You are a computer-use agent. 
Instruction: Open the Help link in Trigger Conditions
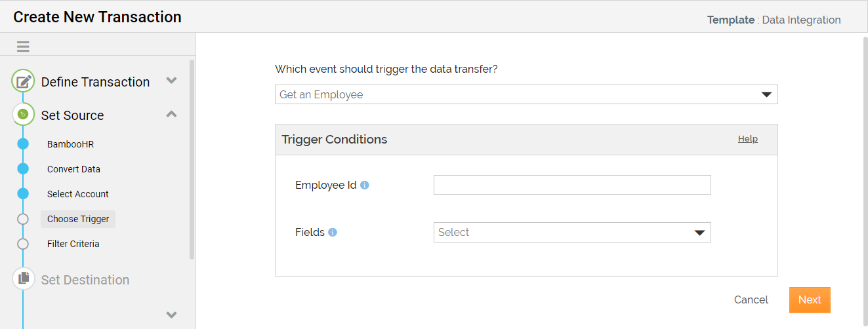click(x=748, y=139)
